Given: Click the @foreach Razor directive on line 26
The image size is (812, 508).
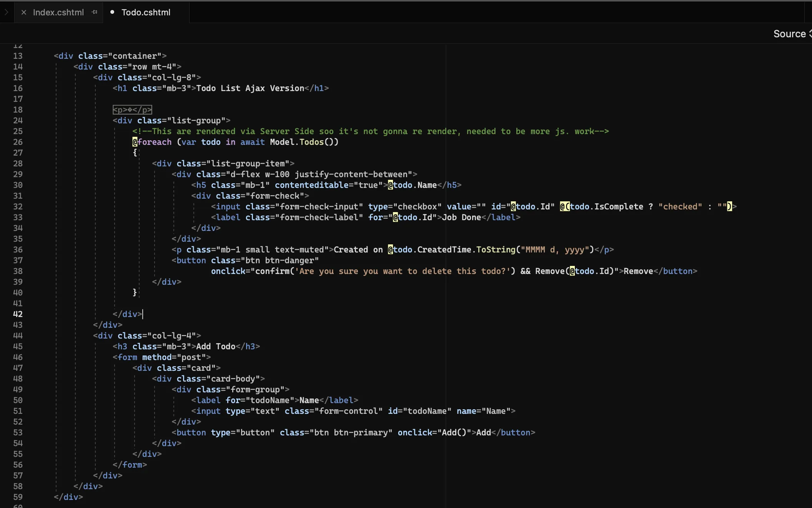Looking at the screenshot, I should (x=152, y=142).
